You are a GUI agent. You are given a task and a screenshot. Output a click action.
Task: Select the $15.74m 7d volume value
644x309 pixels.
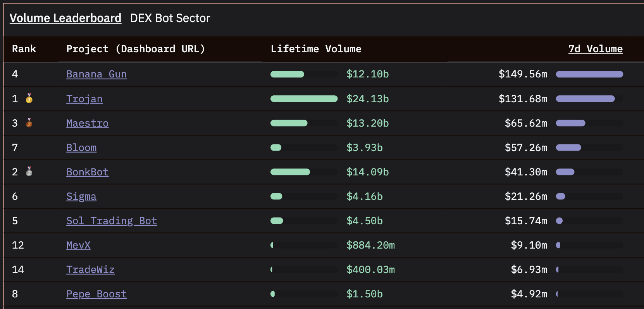[x=526, y=221]
